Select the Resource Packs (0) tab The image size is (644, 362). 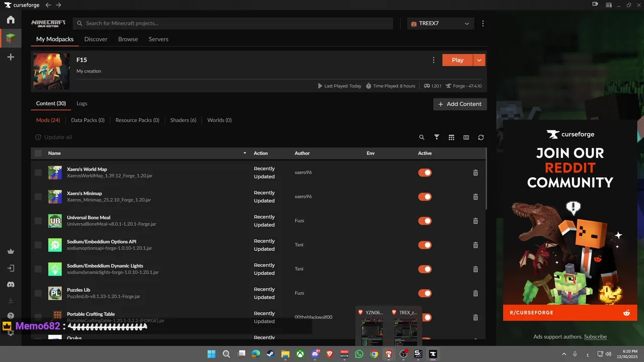[x=137, y=120]
